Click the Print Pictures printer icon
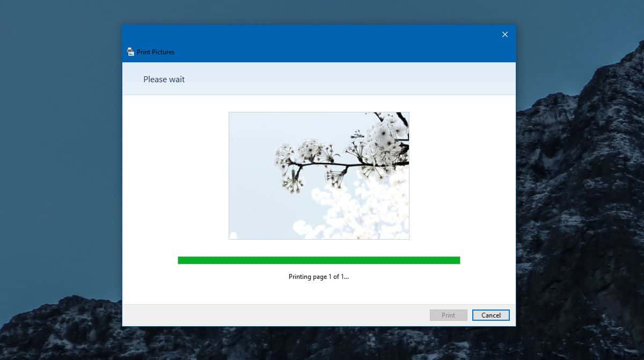This screenshot has width=644, height=360. click(130, 52)
